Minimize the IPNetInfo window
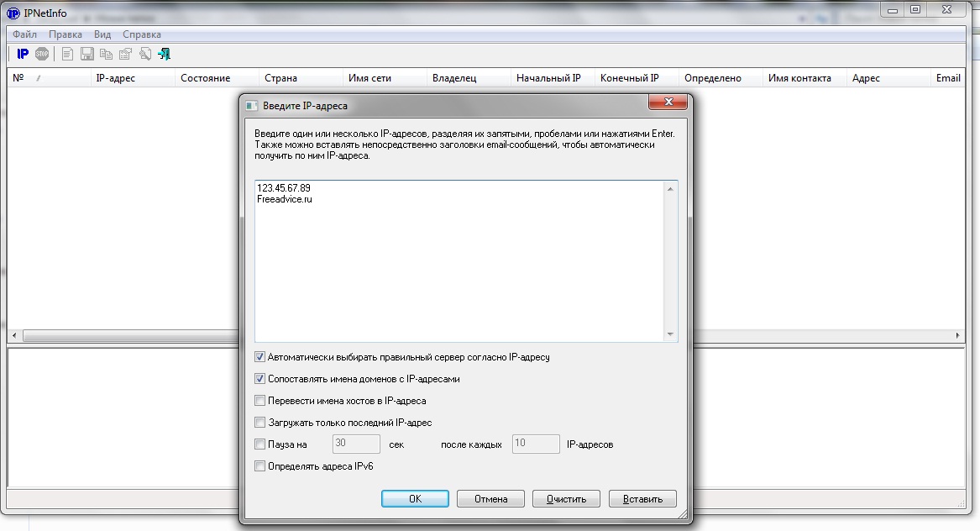The height and width of the screenshot is (531, 980). [x=893, y=10]
